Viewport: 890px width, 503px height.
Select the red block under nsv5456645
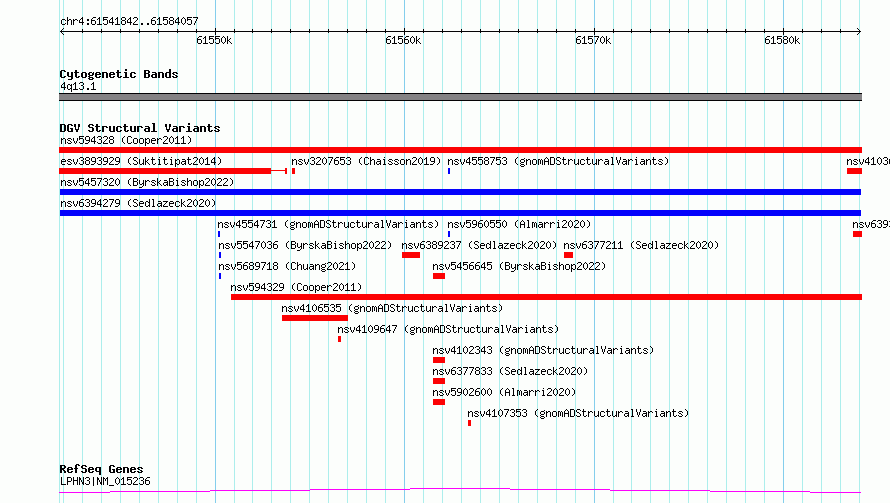[439, 276]
